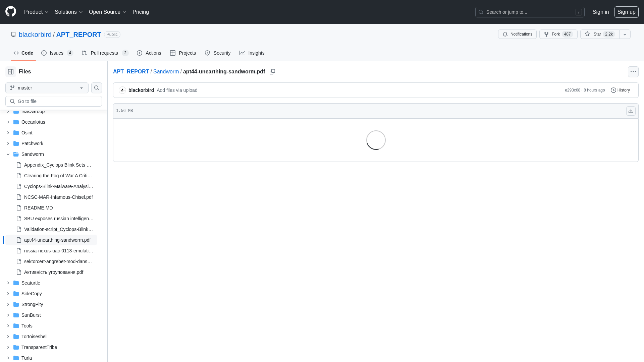Open Cyclops-Blink-Malware-Analysis file
Viewport: 644px width, 362px height.
tap(59, 186)
